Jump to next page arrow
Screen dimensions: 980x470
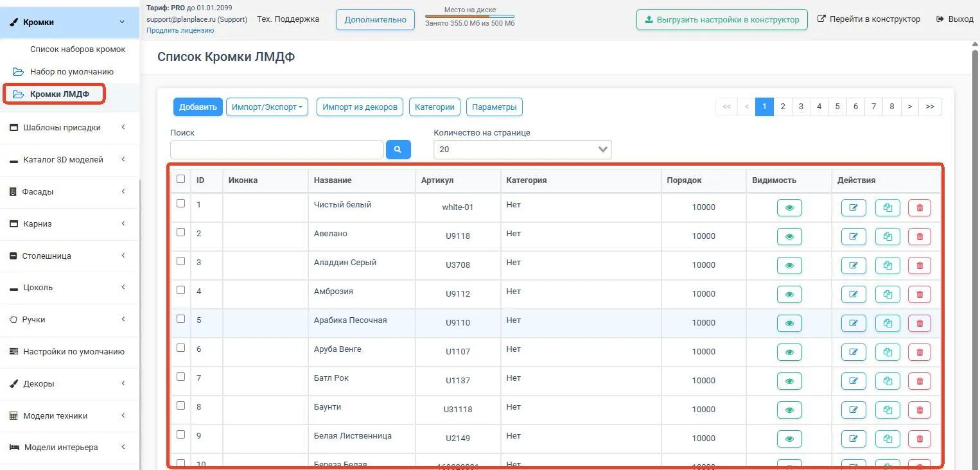pos(910,107)
